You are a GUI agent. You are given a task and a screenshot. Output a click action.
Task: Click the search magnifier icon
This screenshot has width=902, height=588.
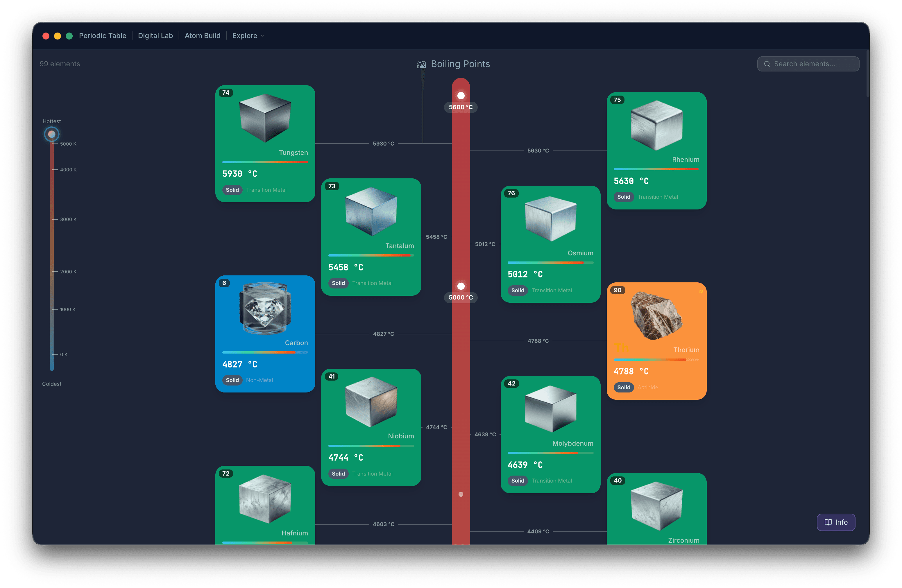coord(767,64)
